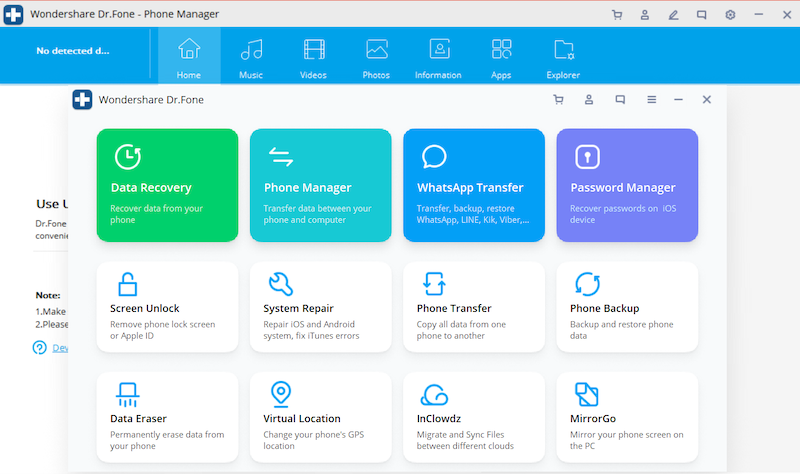Select the Virtual Location pin icon
This screenshot has width=800, height=474.
pos(281,394)
